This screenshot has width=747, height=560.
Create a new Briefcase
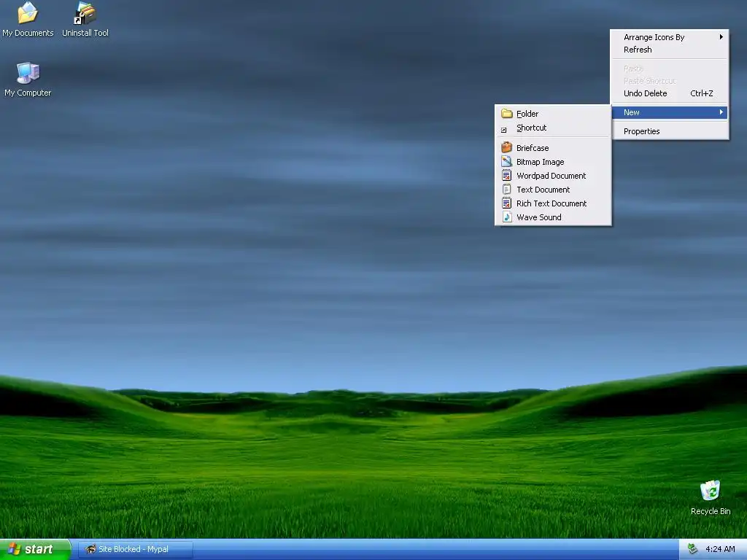click(x=553, y=147)
